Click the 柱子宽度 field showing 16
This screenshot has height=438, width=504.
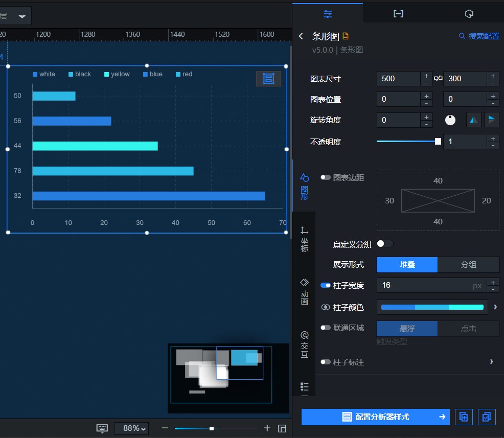pyautogui.click(x=432, y=285)
